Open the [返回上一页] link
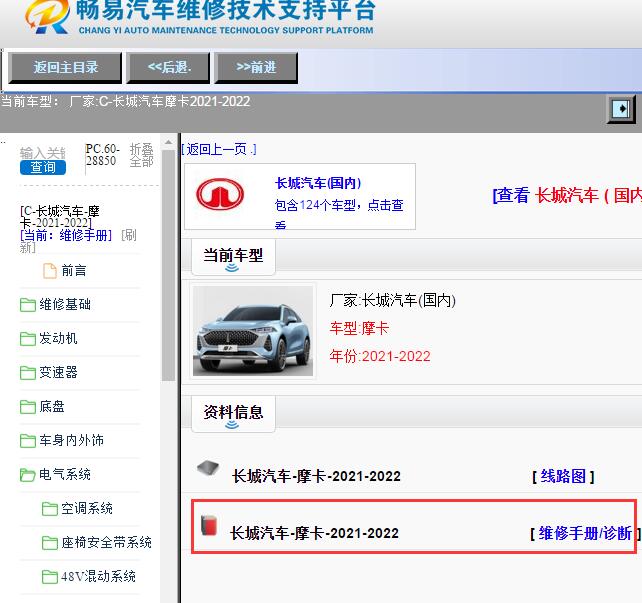This screenshot has width=642, height=603. tap(219, 149)
